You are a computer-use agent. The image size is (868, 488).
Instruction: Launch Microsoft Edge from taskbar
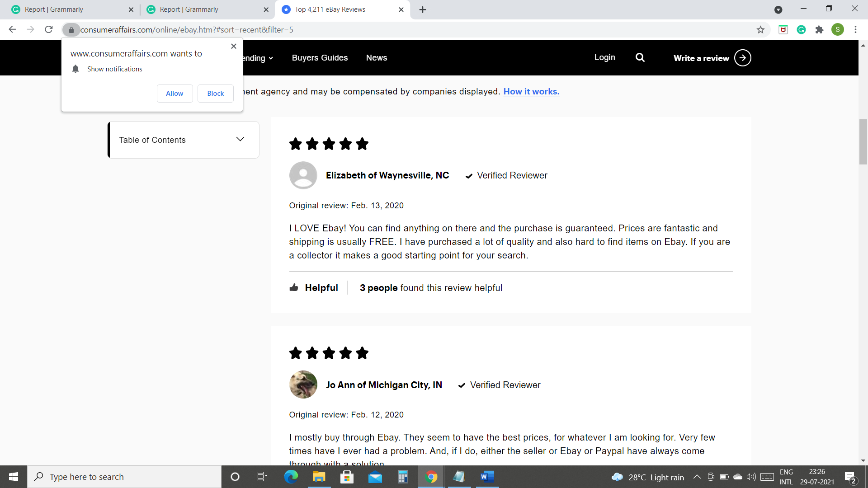tap(291, 477)
